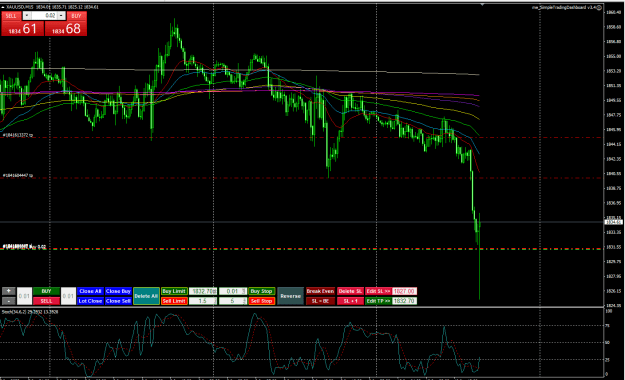625x380 pixels.
Task: Select the #1841613372 tp order line label
Action: click(x=18, y=136)
